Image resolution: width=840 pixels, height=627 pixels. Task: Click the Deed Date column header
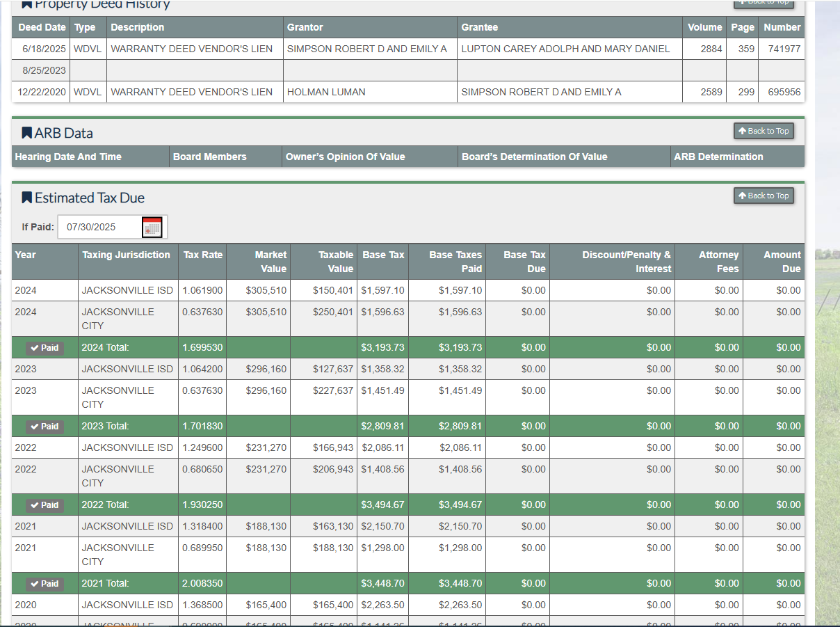(42, 27)
